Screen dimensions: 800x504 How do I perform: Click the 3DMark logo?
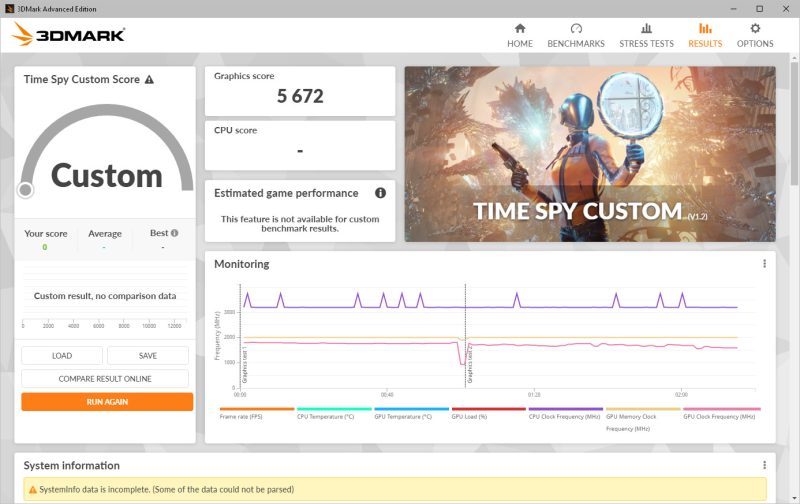click(x=68, y=34)
